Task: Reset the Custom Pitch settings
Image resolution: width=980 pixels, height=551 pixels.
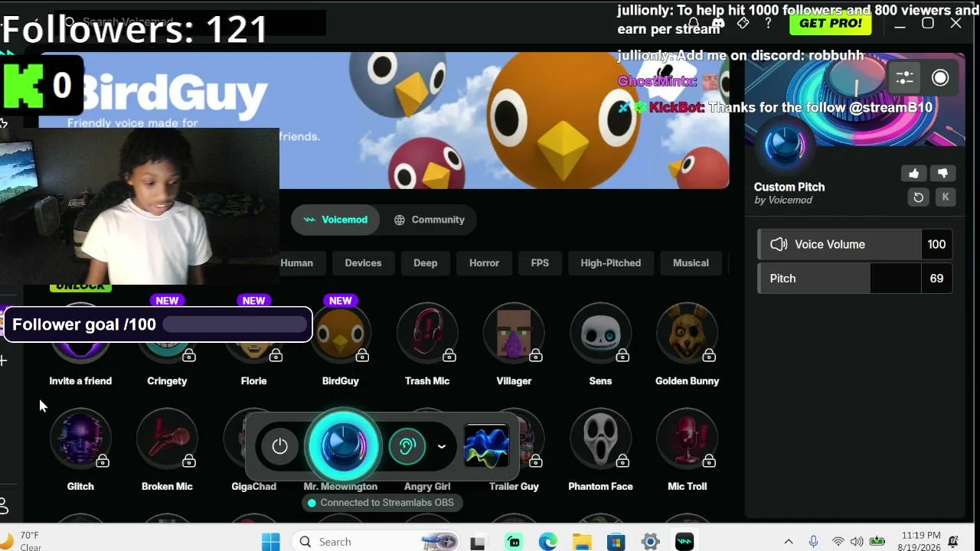Action: pos(918,197)
